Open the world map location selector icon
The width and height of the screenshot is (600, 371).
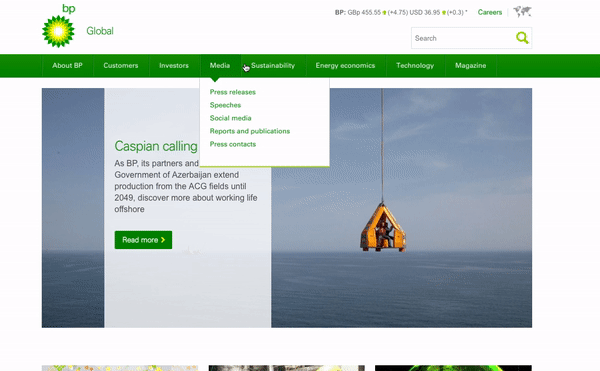point(522,12)
